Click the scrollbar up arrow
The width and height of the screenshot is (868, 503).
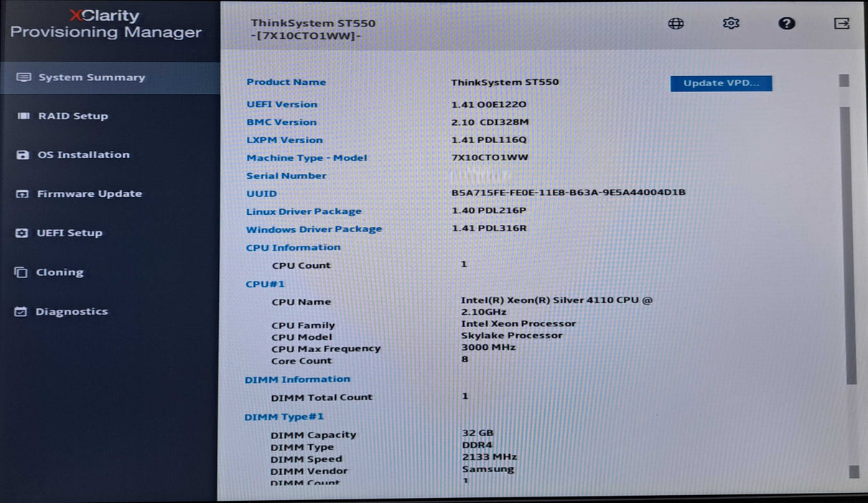(x=844, y=80)
